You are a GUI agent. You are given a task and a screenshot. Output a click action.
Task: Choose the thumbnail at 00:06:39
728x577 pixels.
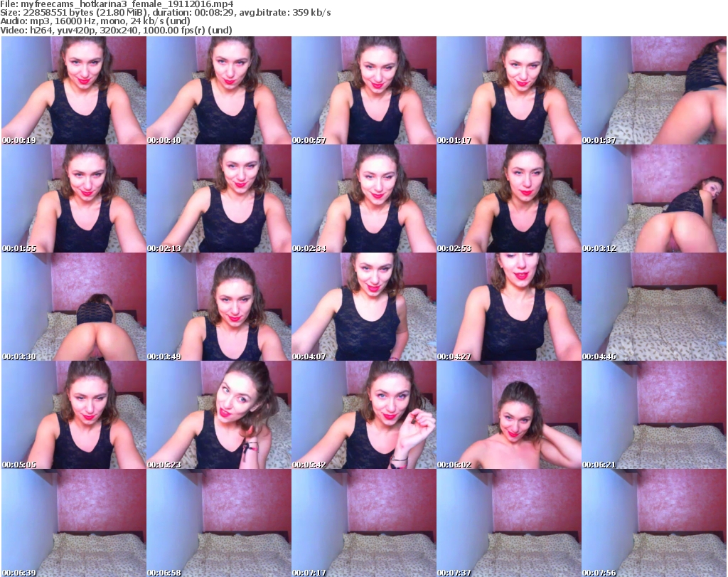tap(74, 523)
